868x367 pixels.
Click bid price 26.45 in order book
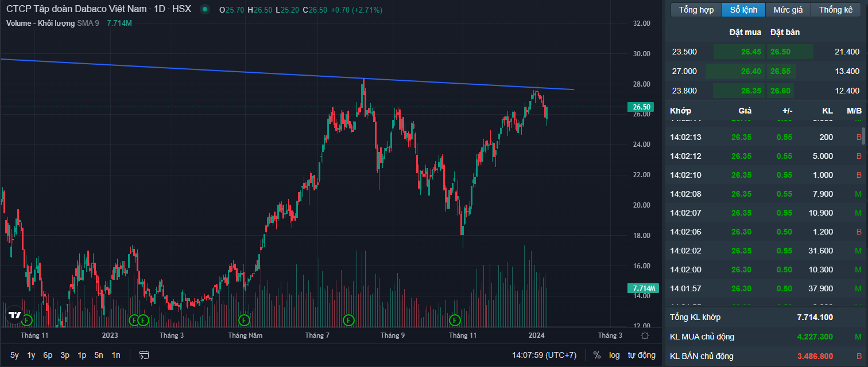tap(751, 52)
